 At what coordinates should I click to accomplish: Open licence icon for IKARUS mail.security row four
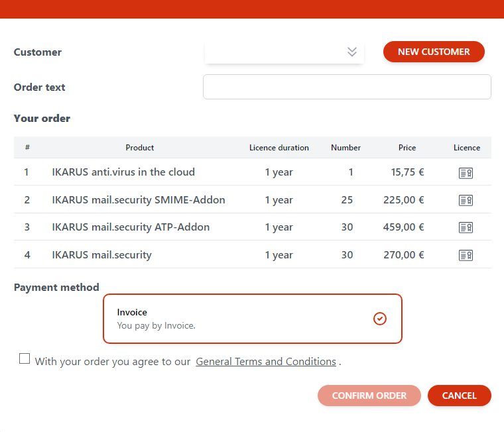[x=466, y=255]
